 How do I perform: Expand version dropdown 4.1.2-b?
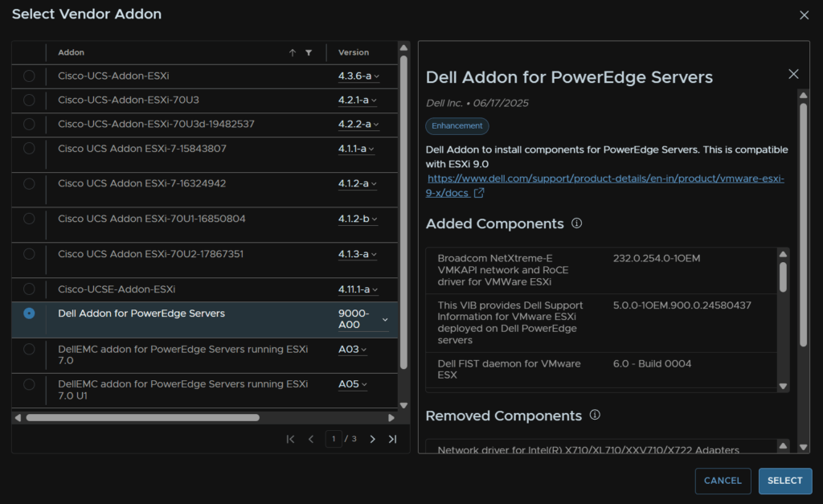tap(358, 219)
